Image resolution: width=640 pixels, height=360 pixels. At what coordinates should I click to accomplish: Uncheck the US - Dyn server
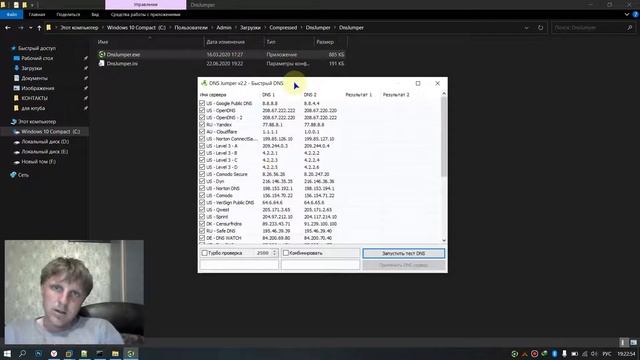(202, 181)
